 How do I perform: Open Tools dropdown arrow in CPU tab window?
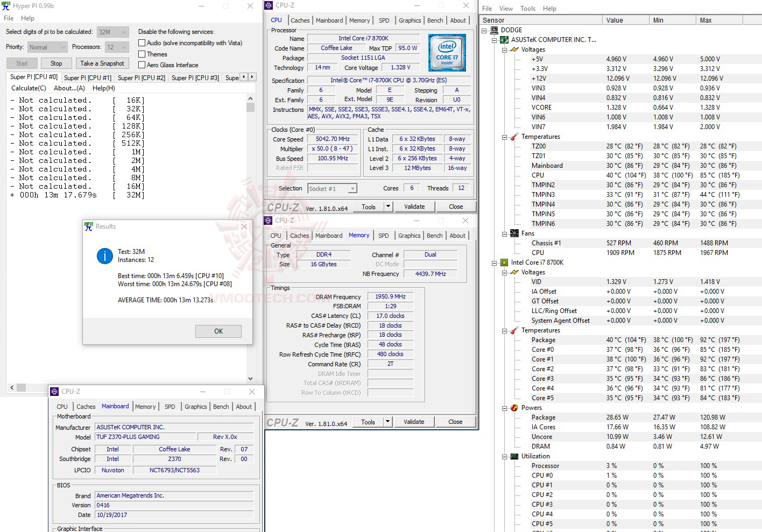coord(388,207)
